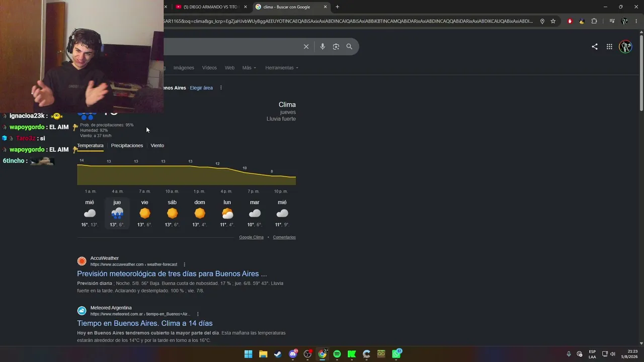Open AccuWeather result options menu
This screenshot has width=644, height=362.
184,264
